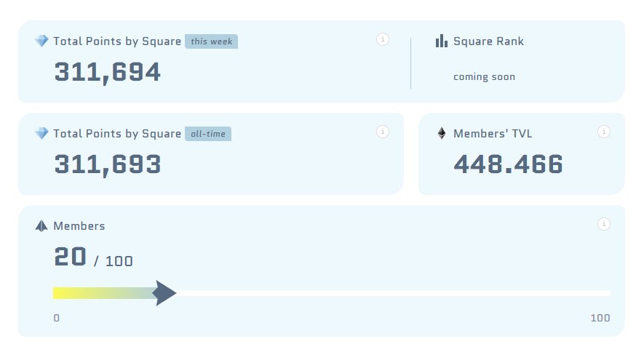Click diamond icon beside this week points
This screenshot has height=344, width=644.
[41, 41]
